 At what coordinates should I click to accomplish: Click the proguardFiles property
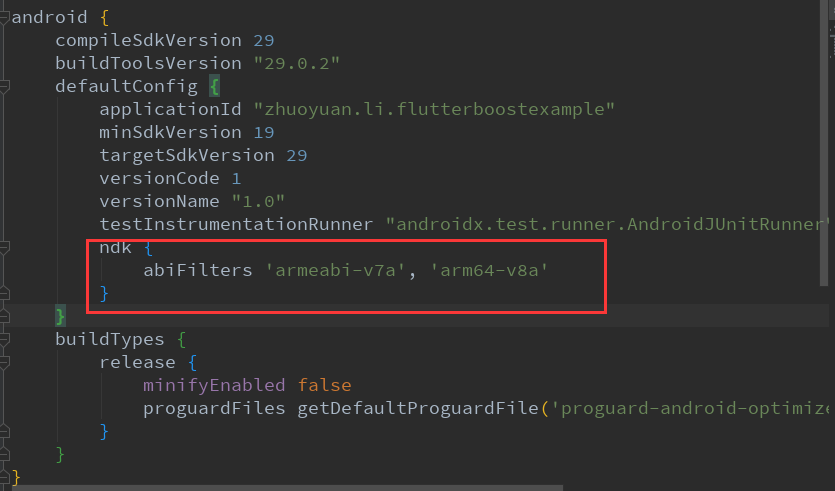[x=214, y=408]
